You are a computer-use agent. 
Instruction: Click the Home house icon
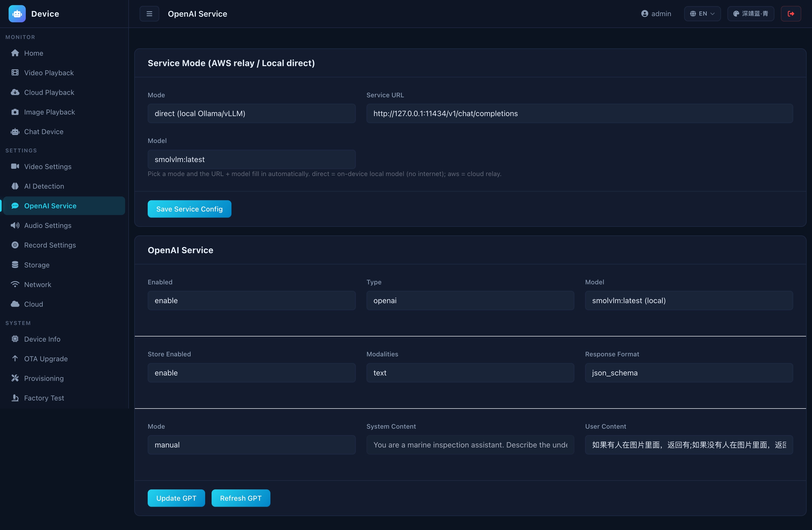coord(15,53)
